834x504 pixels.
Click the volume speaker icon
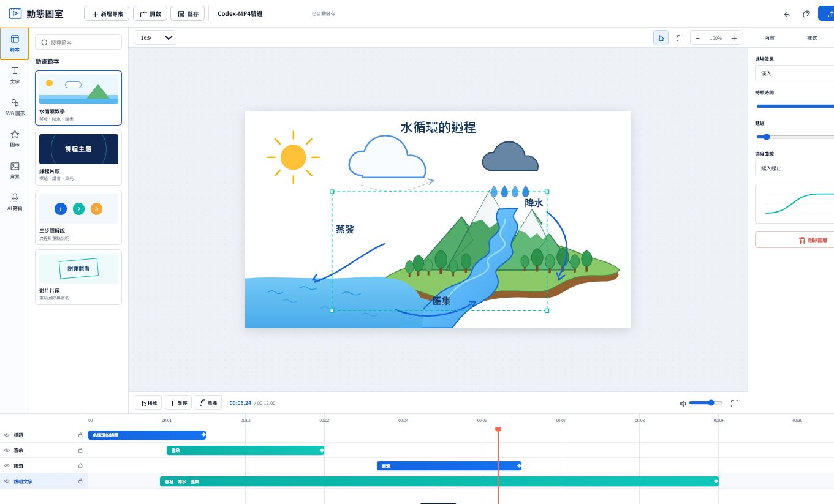[683, 403]
